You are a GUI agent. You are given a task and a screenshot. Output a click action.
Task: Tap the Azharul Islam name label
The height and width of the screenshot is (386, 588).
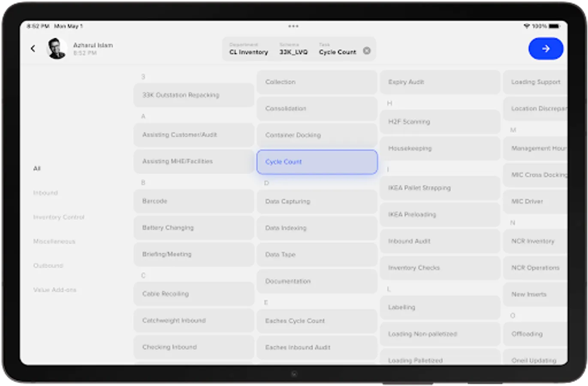pos(93,45)
